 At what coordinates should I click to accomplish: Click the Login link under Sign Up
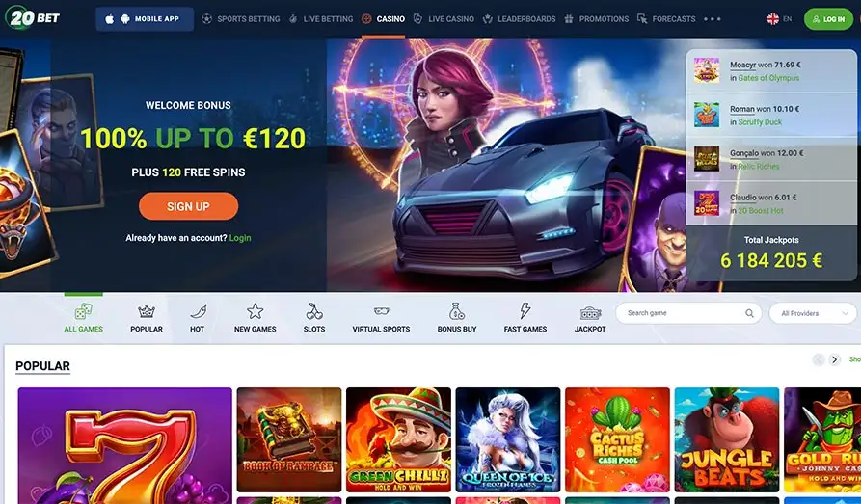[240, 238]
